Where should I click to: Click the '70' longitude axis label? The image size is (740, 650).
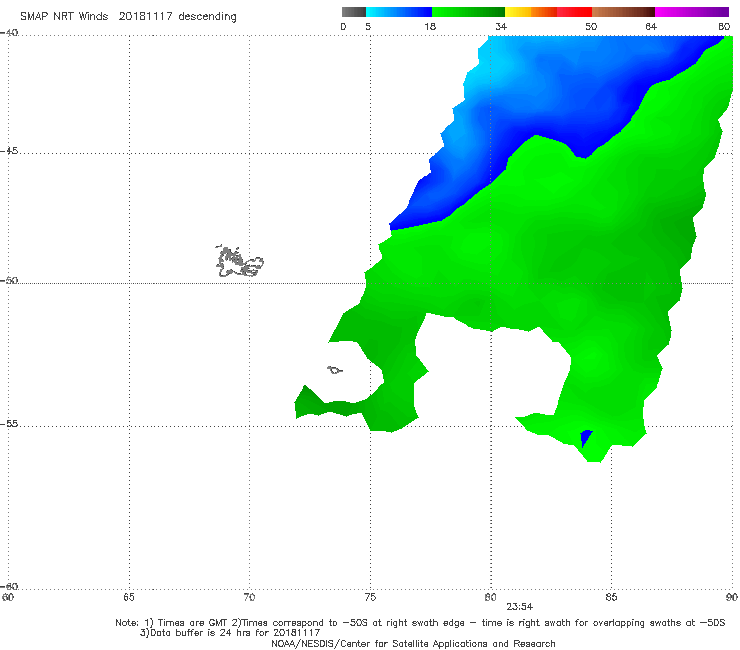click(x=249, y=597)
